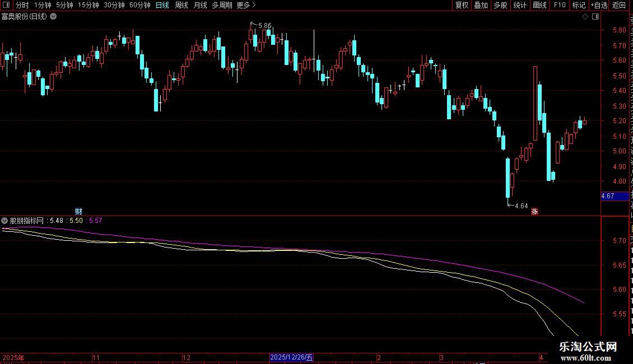Open the 多周期 multi-period view
The image size is (633, 364).
[222, 5]
